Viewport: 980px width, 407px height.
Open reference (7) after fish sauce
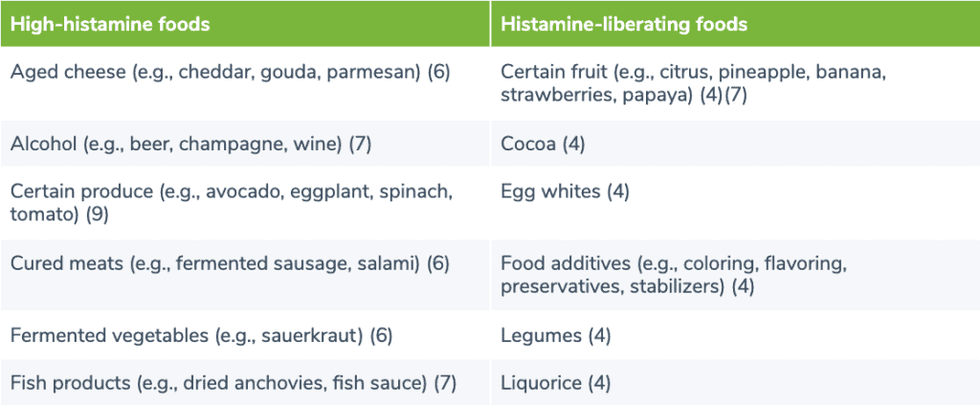[444, 383]
